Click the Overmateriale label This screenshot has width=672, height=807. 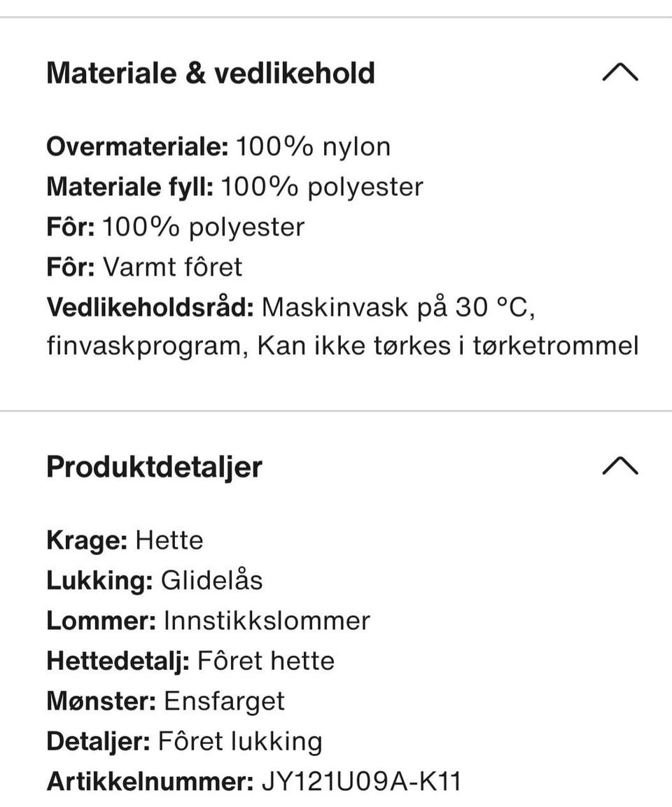click(137, 147)
